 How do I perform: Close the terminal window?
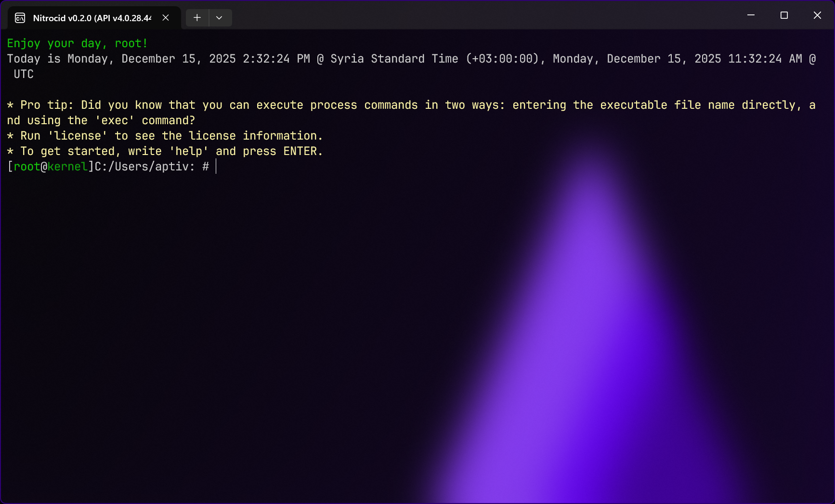tap(817, 15)
